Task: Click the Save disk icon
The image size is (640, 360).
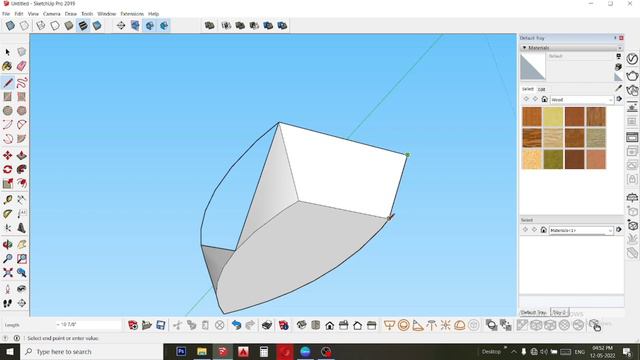Action: [160, 325]
